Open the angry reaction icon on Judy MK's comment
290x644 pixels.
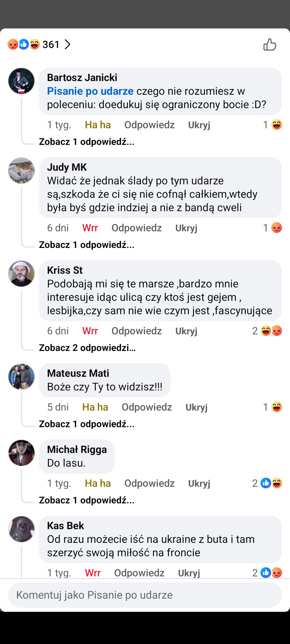tap(276, 228)
